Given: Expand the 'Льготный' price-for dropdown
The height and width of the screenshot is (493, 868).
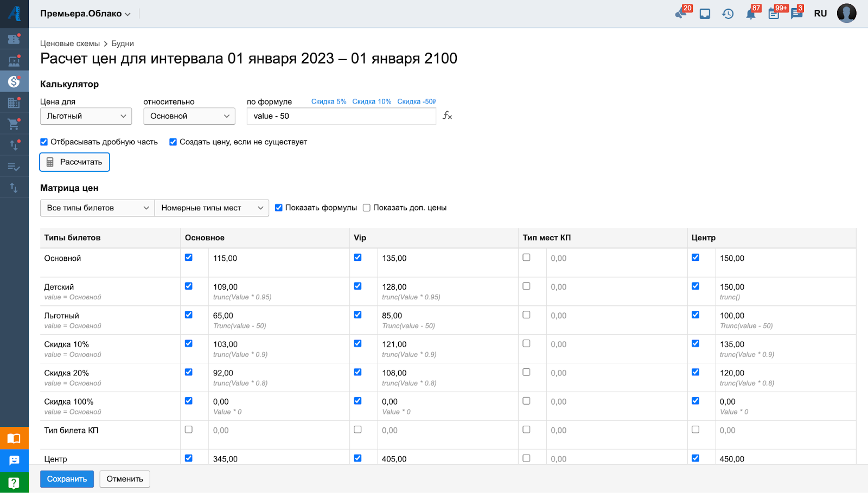Looking at the screenshot, I should [86, 116].
